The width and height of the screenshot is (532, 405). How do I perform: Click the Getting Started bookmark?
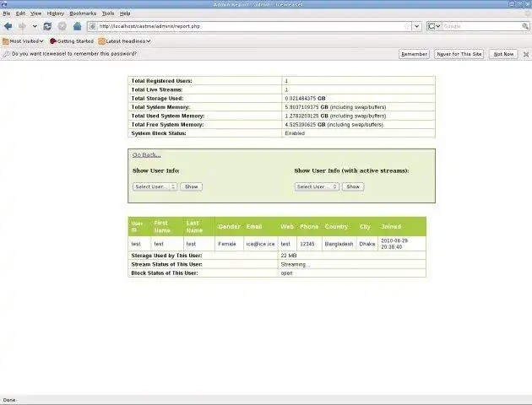tap(72, 41)
